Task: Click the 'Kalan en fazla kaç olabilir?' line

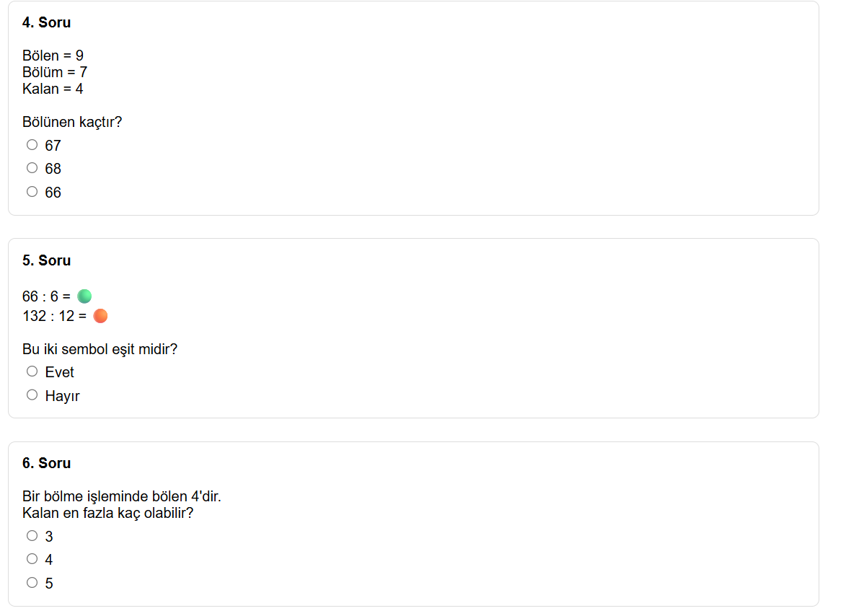Action: point(108,513)
